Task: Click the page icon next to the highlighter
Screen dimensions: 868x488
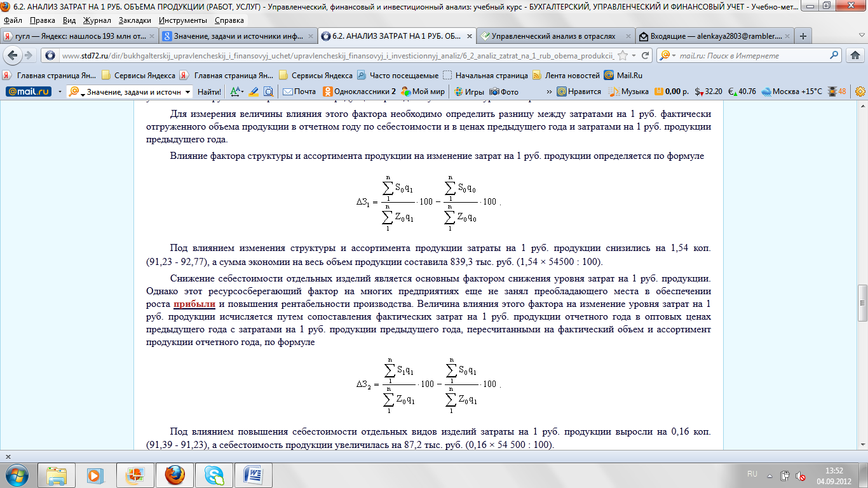Action: [268, 91]
